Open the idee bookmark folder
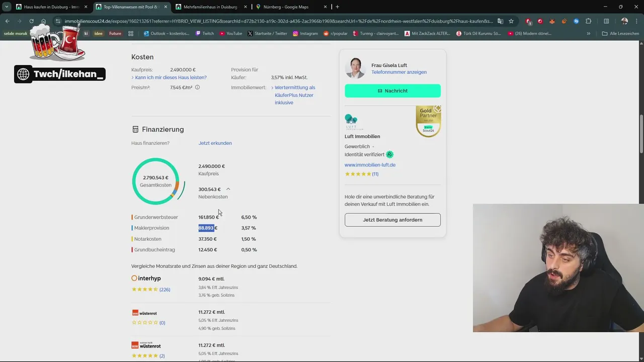 [x=98, y=34]
